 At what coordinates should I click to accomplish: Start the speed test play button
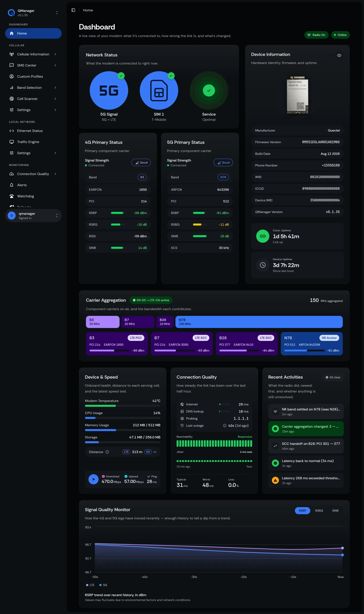94,479
